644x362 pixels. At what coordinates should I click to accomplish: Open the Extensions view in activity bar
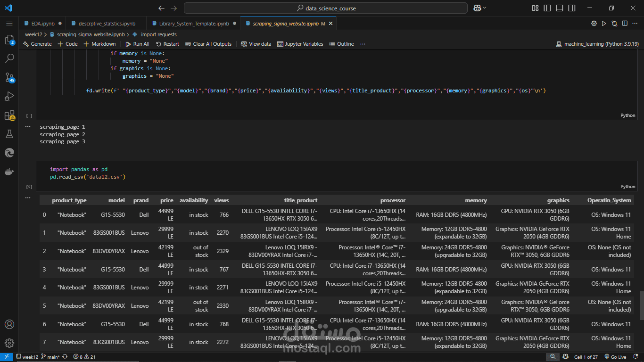point(9,115)
